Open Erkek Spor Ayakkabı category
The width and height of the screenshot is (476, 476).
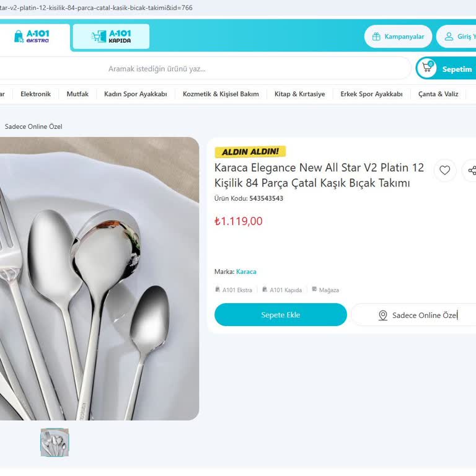[371, 94]
